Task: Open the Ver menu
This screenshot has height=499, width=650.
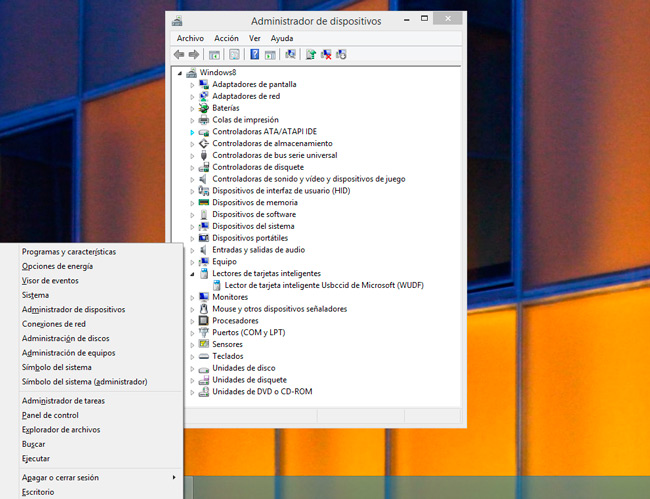Action: [x=255, y=38]
